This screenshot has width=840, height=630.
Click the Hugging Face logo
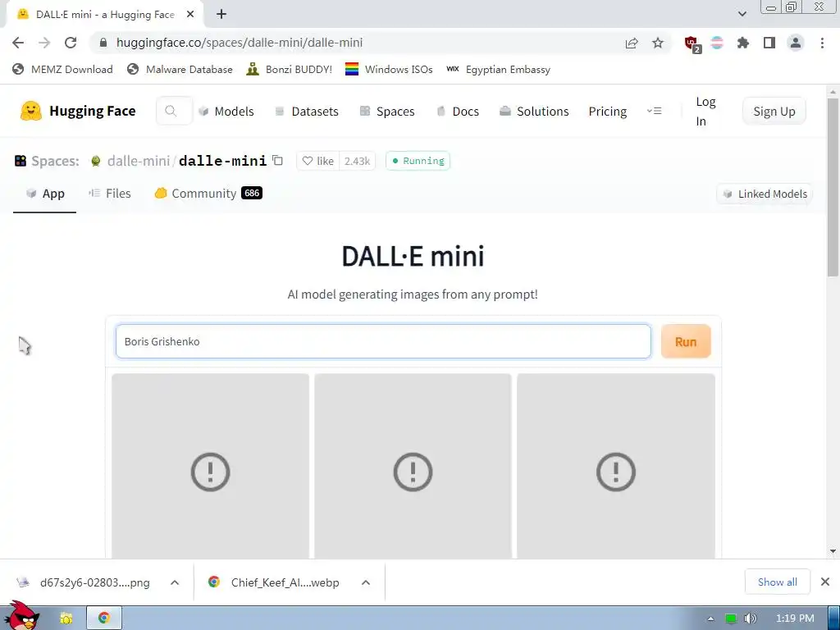tap(78, 111)
